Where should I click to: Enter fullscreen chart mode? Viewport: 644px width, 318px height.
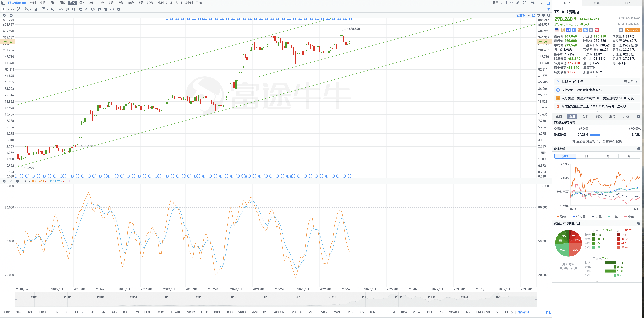524,3
